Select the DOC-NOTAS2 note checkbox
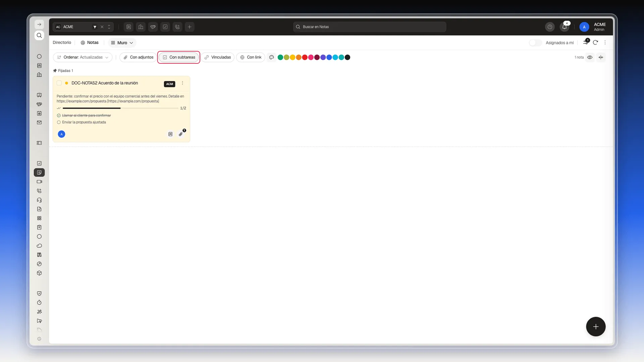This screenshot has width=644, height=362. 59,83
